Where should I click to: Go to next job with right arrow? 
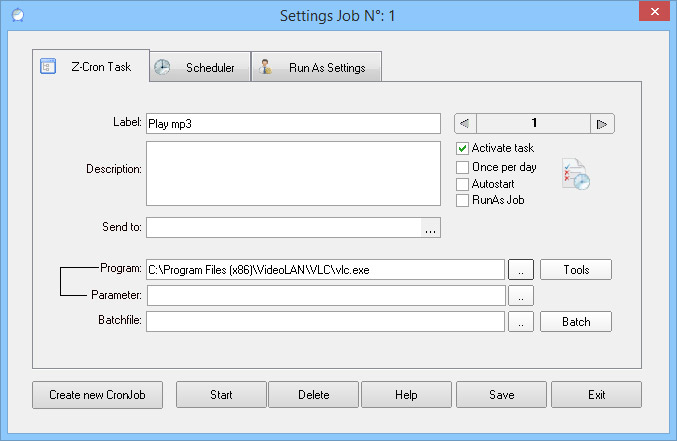(602, 124)
